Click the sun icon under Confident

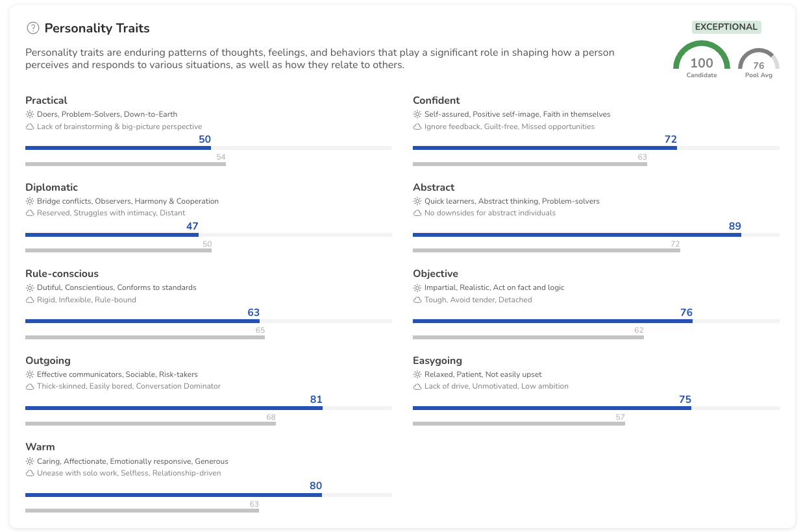[417, 114]
